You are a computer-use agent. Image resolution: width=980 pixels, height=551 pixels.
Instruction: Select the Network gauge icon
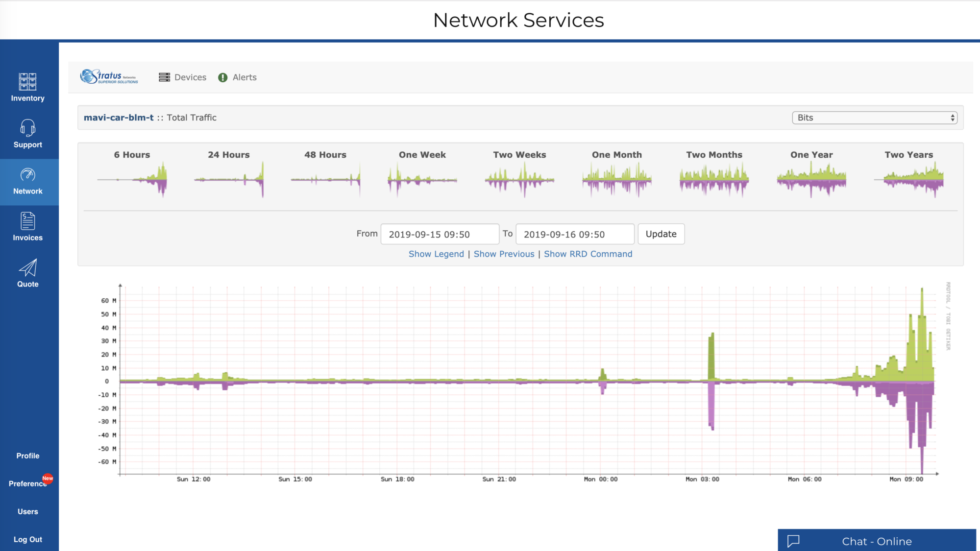coord(27,175)
